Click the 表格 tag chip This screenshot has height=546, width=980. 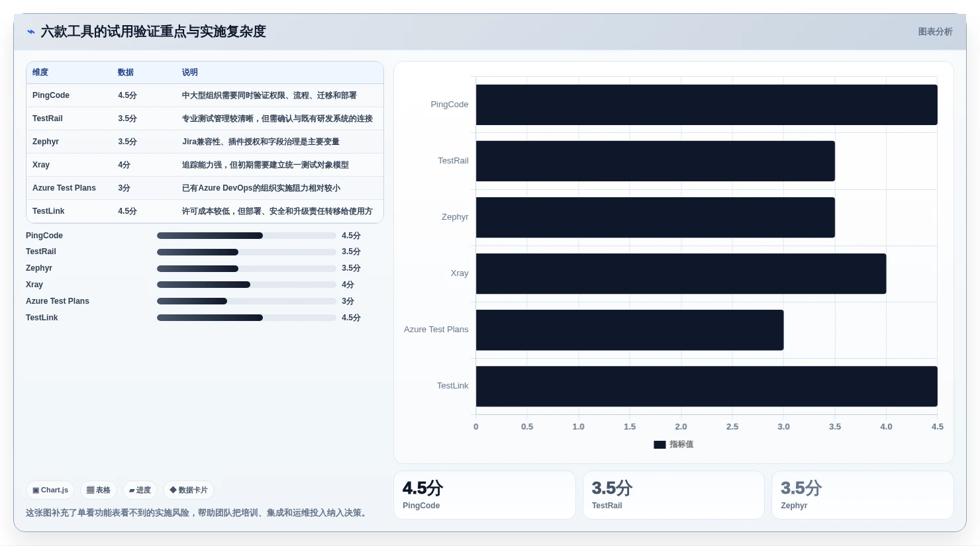99,490
